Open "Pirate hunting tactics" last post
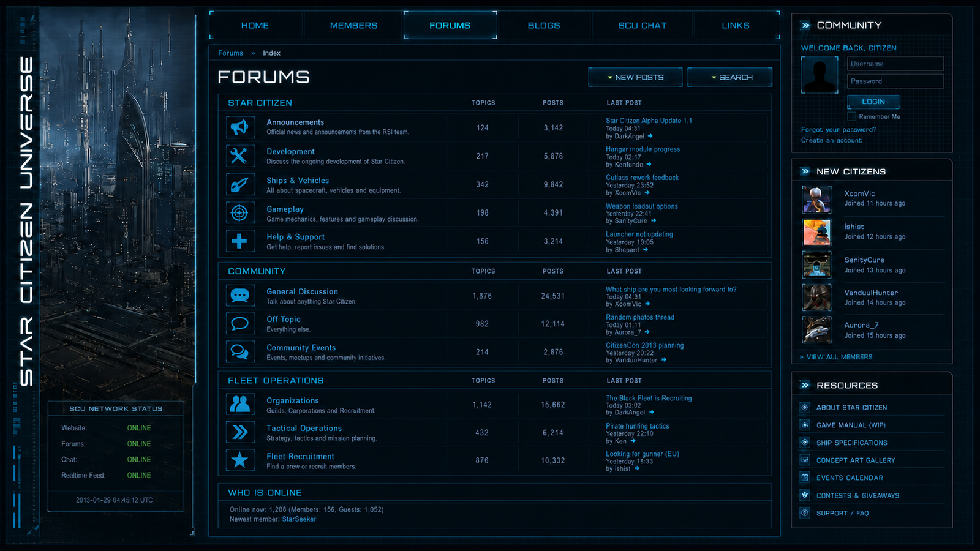 [638, 426]
